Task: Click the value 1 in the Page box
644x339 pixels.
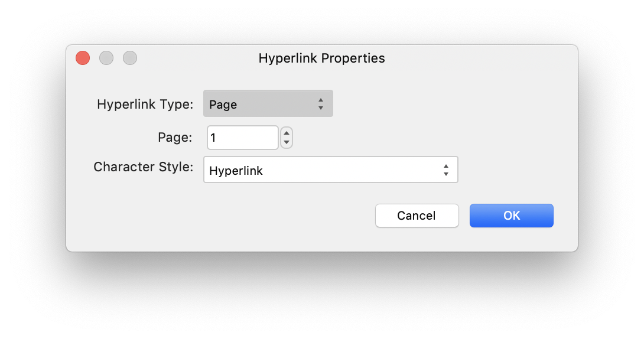Action: click(213, 138)
